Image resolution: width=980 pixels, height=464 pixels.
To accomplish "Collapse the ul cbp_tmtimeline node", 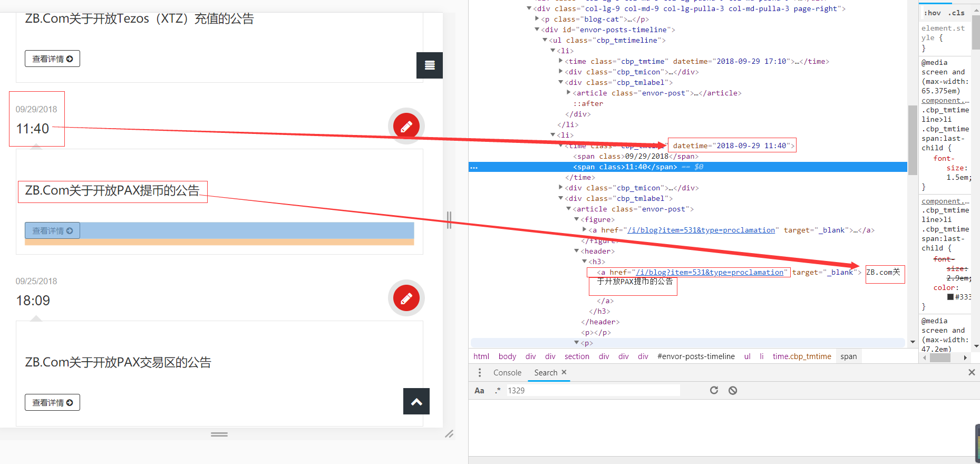I will (x=545, y=40).
